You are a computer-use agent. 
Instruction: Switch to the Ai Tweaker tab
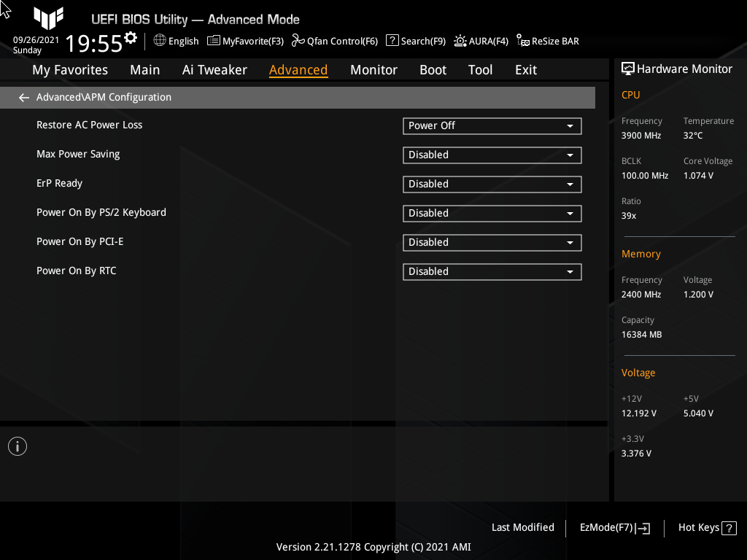click(x=214, y=69)
